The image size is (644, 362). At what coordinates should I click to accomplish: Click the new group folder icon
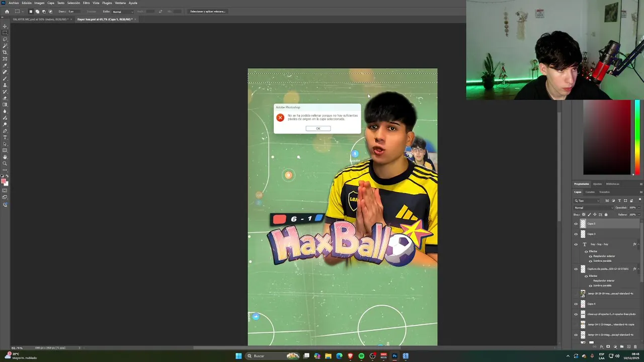(x=622, y=347)
